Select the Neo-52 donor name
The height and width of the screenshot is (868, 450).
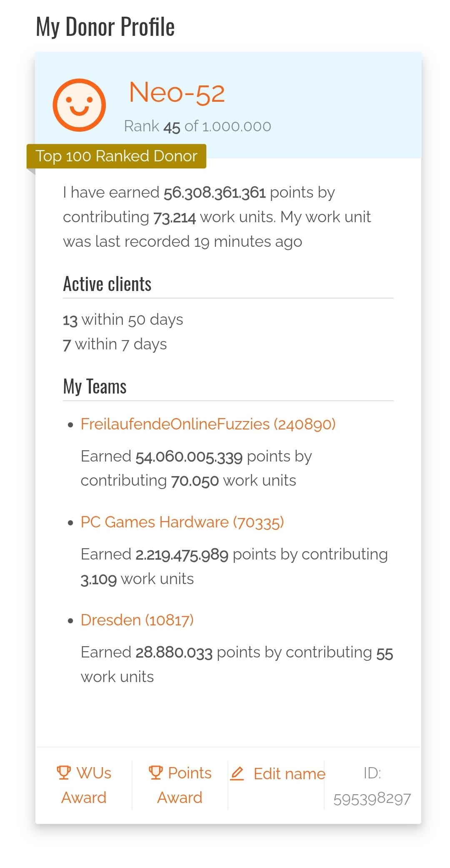click(177, 92)
